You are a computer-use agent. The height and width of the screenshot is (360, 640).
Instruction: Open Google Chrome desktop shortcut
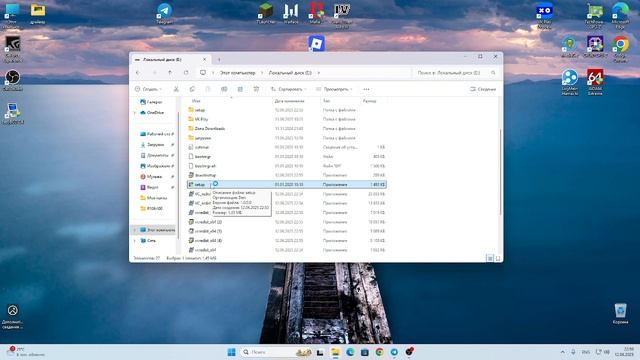tap(620, 48)
